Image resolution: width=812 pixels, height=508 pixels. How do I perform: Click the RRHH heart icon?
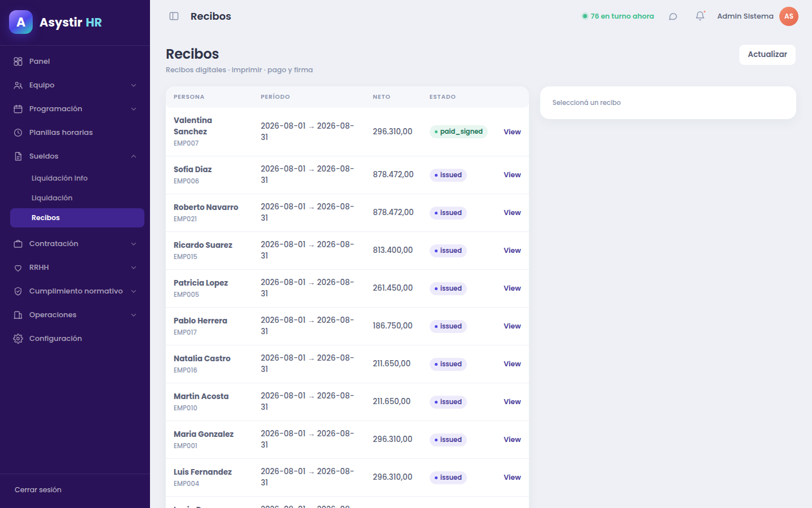pyautogui.click(x=18, y=268)
